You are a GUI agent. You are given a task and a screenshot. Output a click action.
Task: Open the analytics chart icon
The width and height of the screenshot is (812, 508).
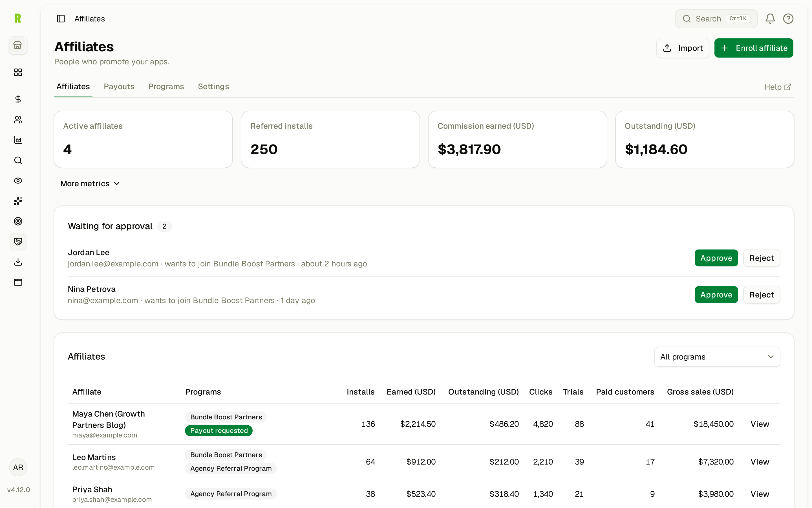(18, 140)
